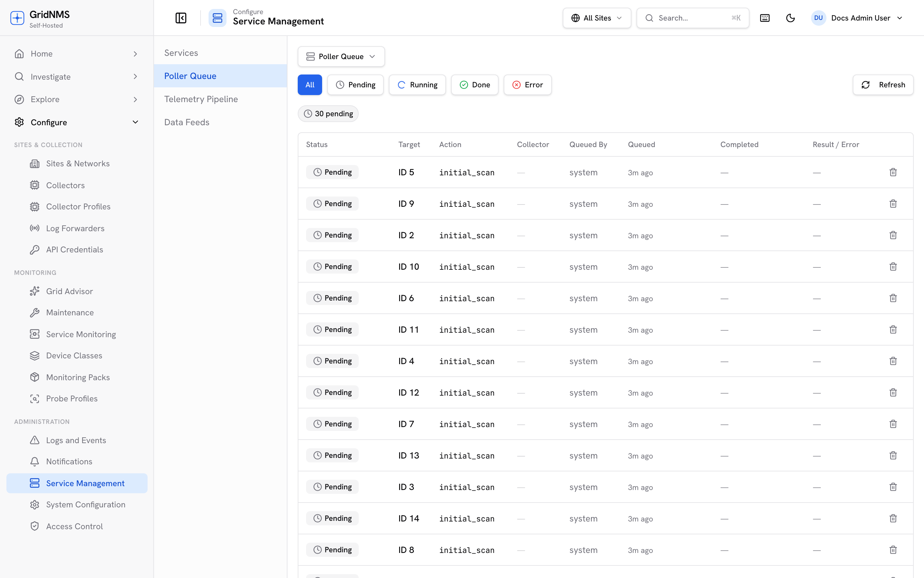Viewport: 924px width, 578px height.
Task: Filter queue by Done status
Action: pyautogui.click(x=475, y=85)
